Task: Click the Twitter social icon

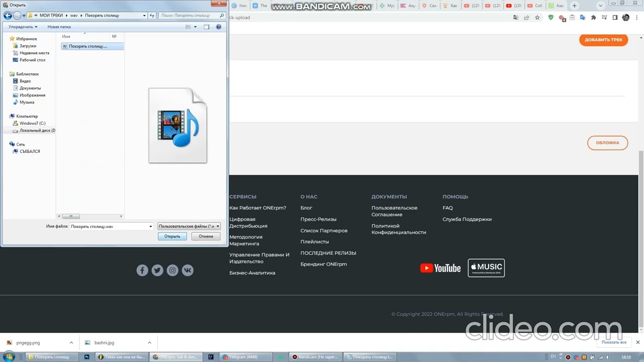Action: [157, 270]
